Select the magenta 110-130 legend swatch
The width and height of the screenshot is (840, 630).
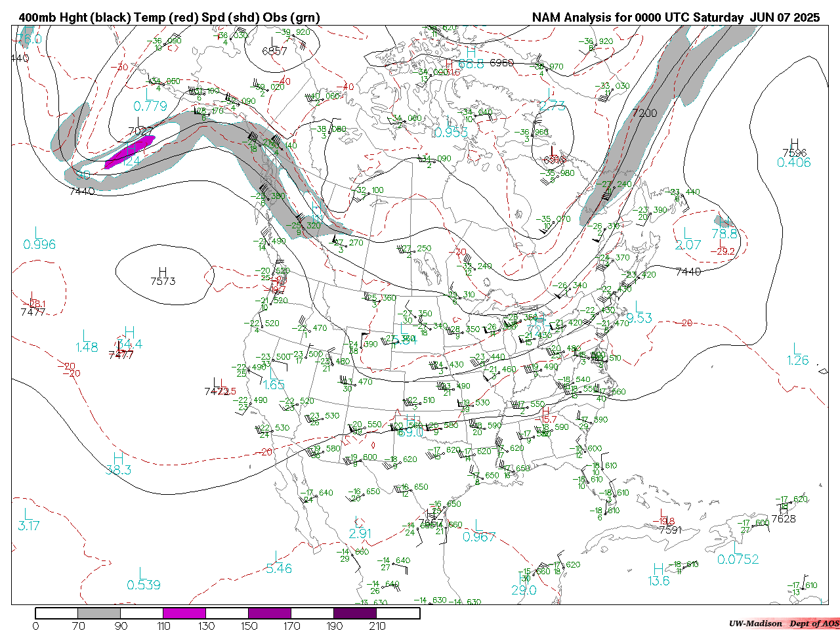coord(184,614)
